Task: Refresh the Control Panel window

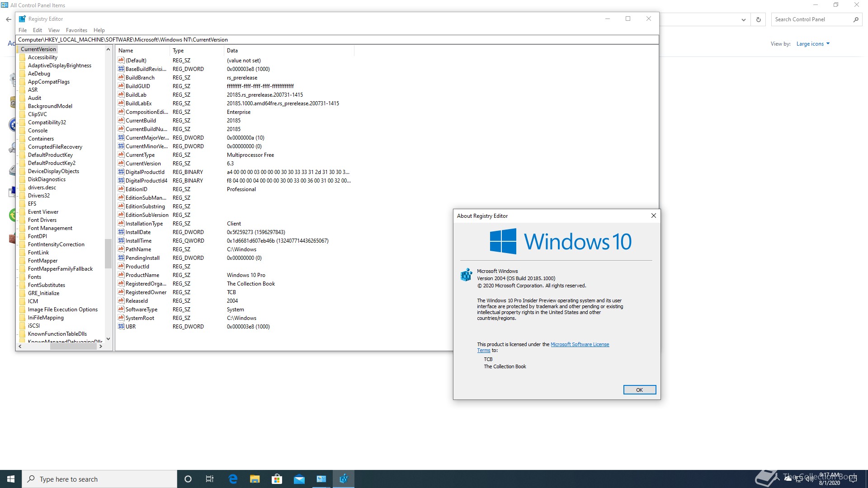Action: tap(759, 19)
